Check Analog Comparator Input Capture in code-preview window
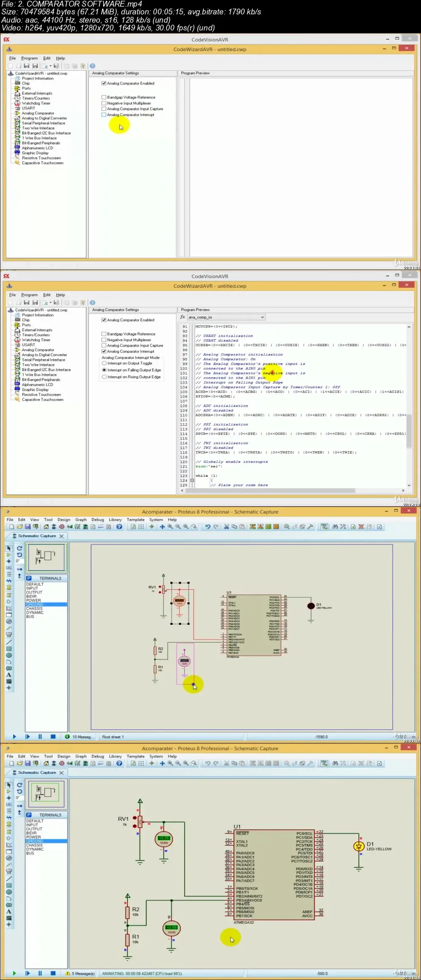Screen dimensions: 421x980 click(x=104, y=346)
